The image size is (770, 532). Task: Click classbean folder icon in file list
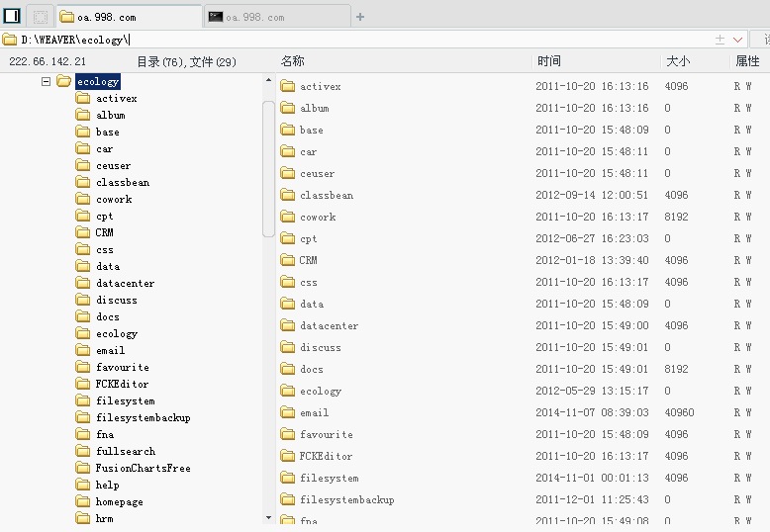click(x=287, y=195)
